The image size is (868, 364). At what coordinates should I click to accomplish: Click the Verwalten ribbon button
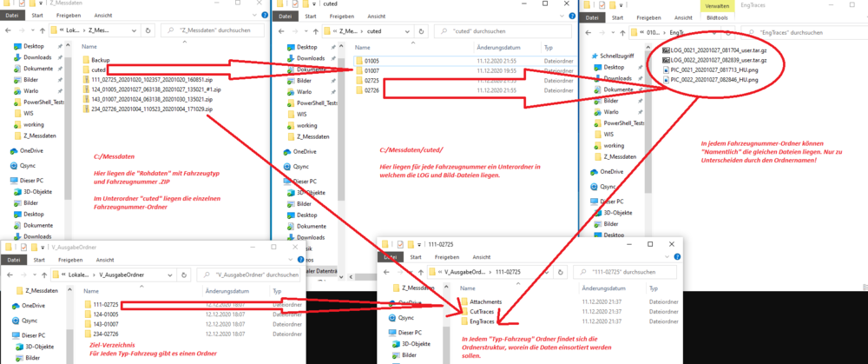717,4
